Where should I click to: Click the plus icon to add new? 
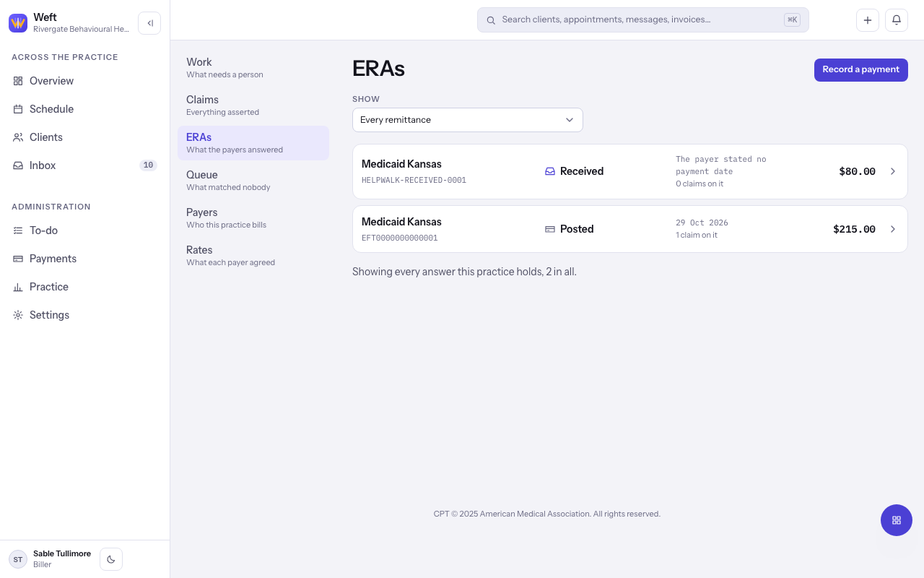coord(868,20)
